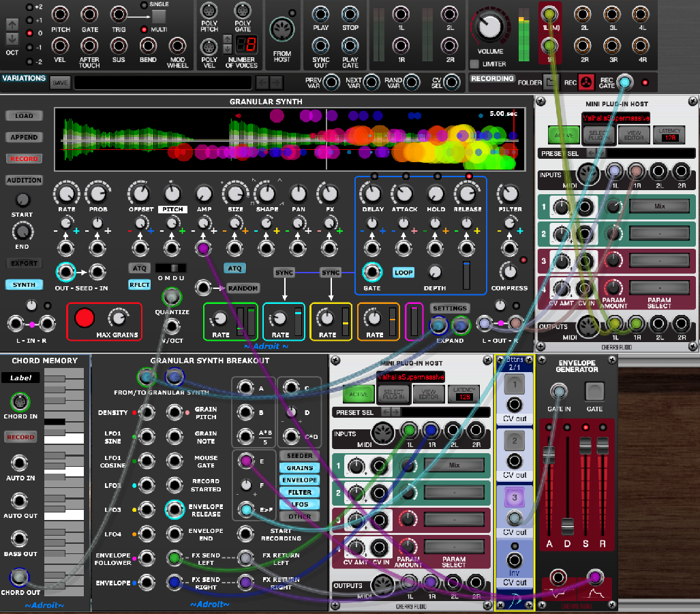Click the Chord Memory Label field
Image resolution: width=700 pixels, height=614 pixels.
click(20, 378)
